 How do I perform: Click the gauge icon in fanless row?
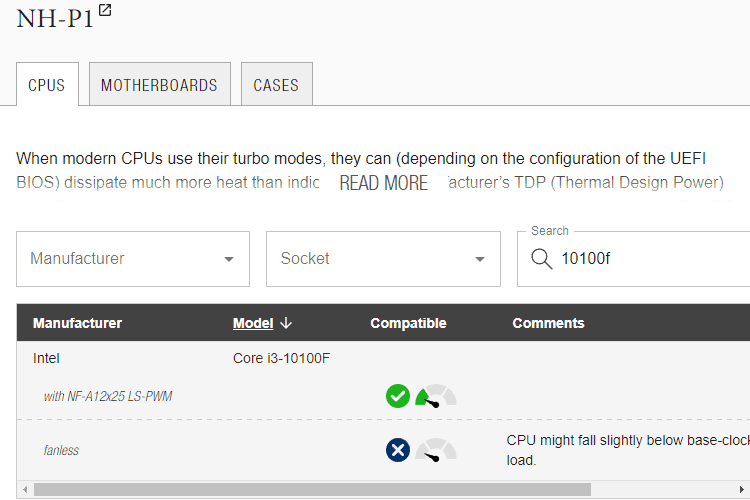pos(436,450)
